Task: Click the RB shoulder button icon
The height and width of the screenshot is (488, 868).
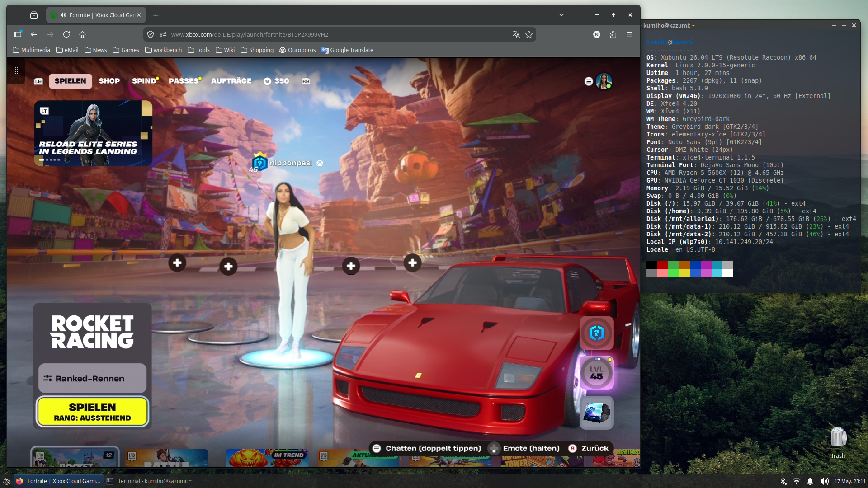Action: 306,81
